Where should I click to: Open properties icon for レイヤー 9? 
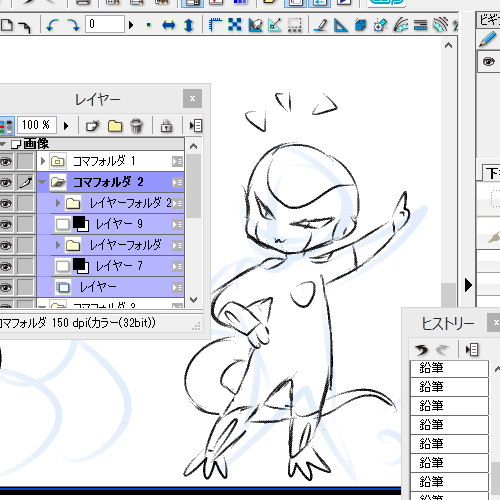pos(177,225)
